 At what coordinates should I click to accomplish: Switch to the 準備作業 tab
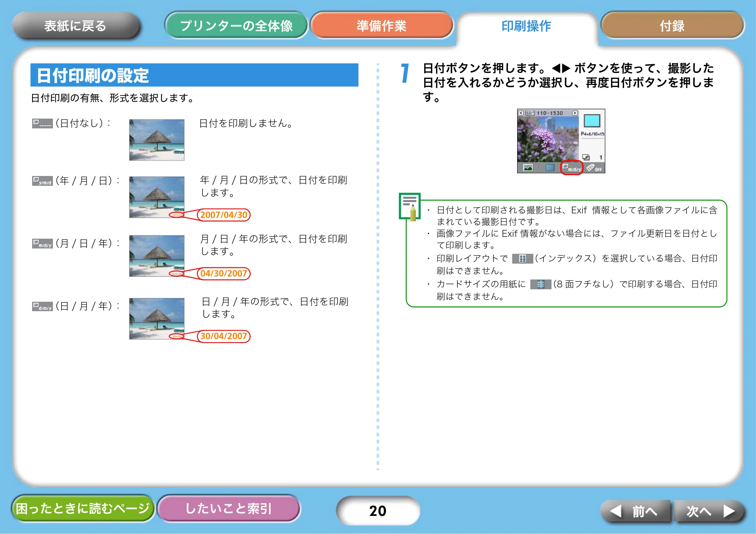381,26
